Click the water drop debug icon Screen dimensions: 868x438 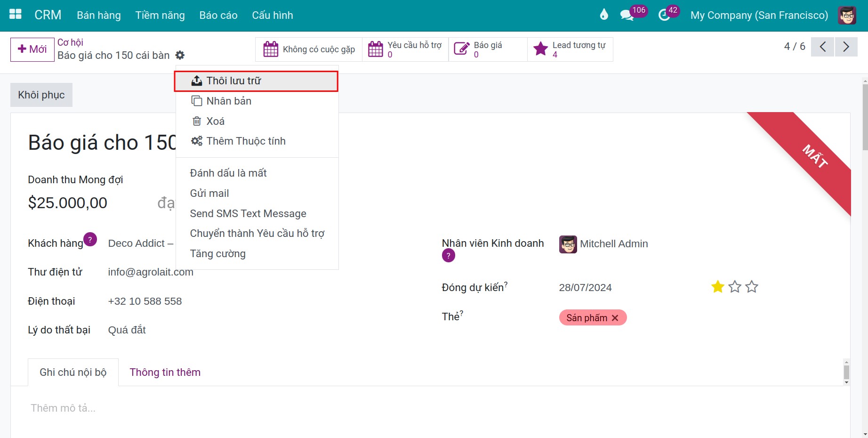[604, 15]
